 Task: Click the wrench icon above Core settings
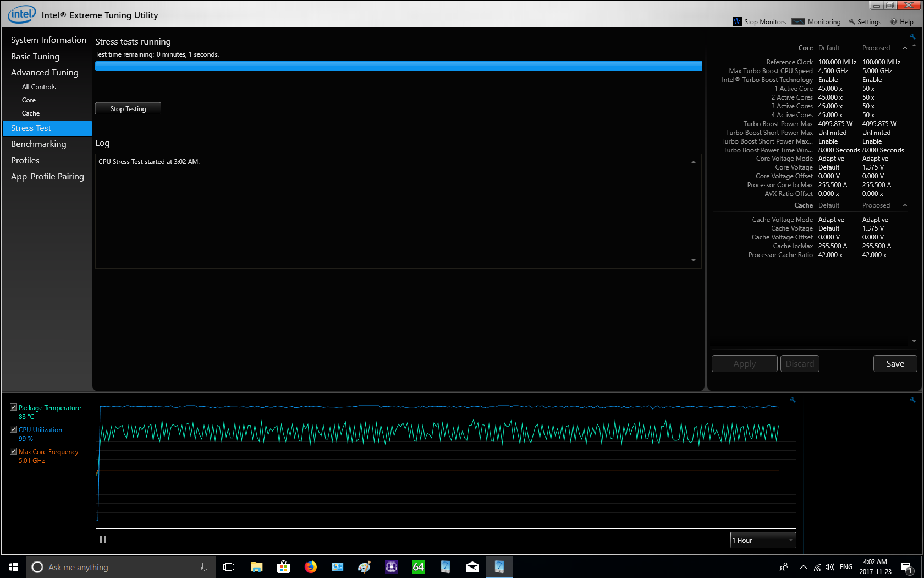coord(912,36)
